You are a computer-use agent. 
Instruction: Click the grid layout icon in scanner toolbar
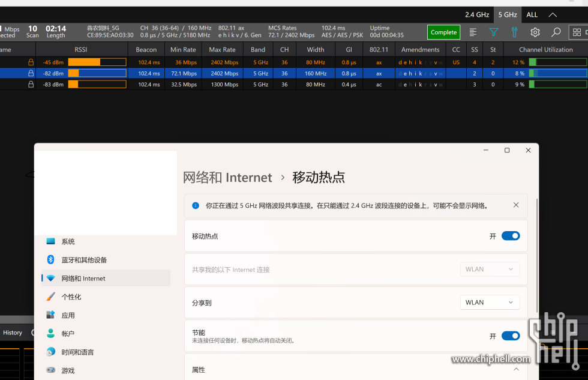[x=577, y=32]
